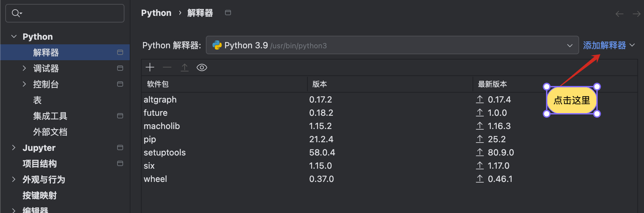
Task: Open the Python 3.9 interpreter dropdown
Action: pos(392,45)
